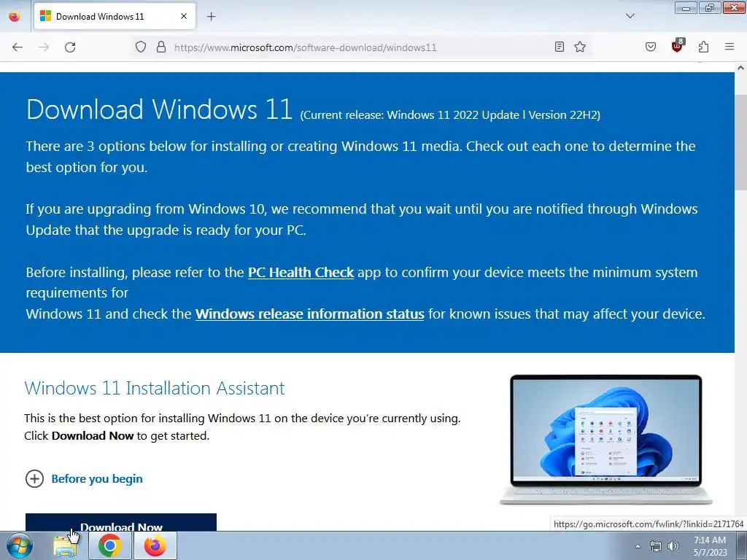
Task: Open Firefox View pinned icon
Action: [15, 16]
